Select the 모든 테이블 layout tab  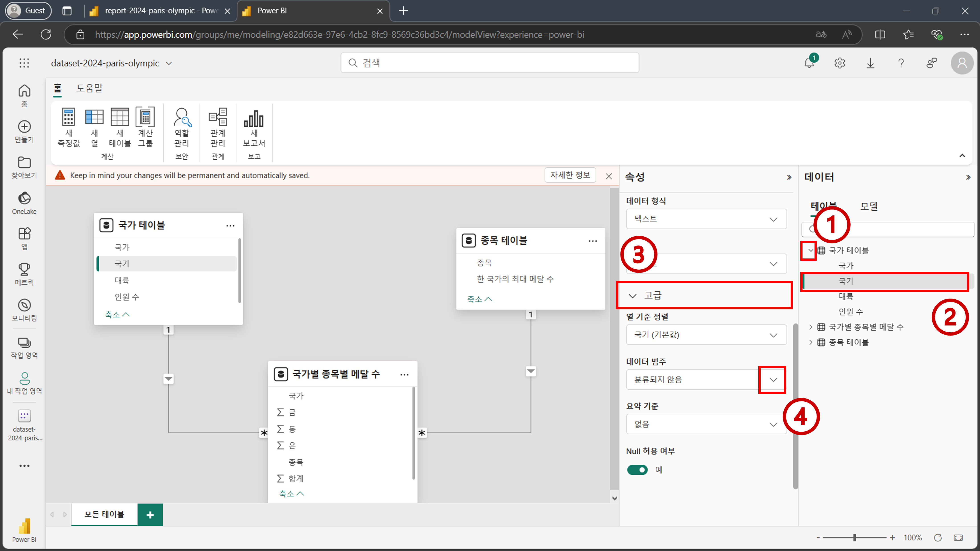[x=104, y=514]
